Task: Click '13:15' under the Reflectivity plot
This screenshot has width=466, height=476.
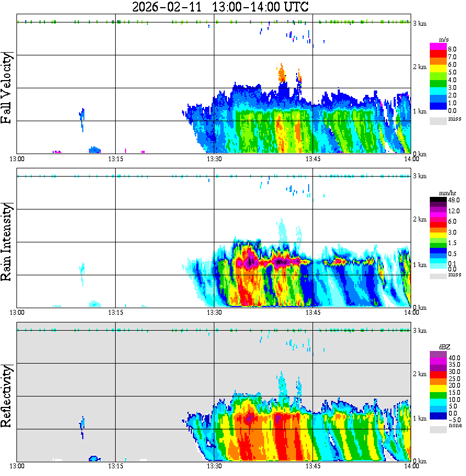Action: coord(116,466)
